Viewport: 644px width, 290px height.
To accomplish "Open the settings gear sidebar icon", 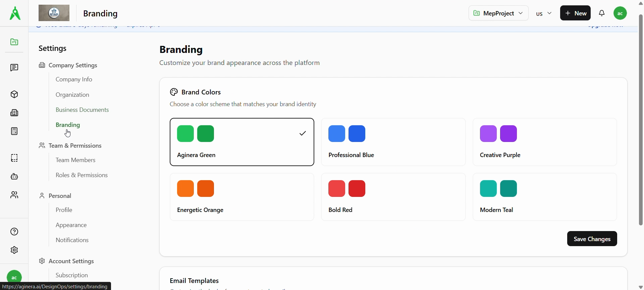I will click(x=14, y=250).
